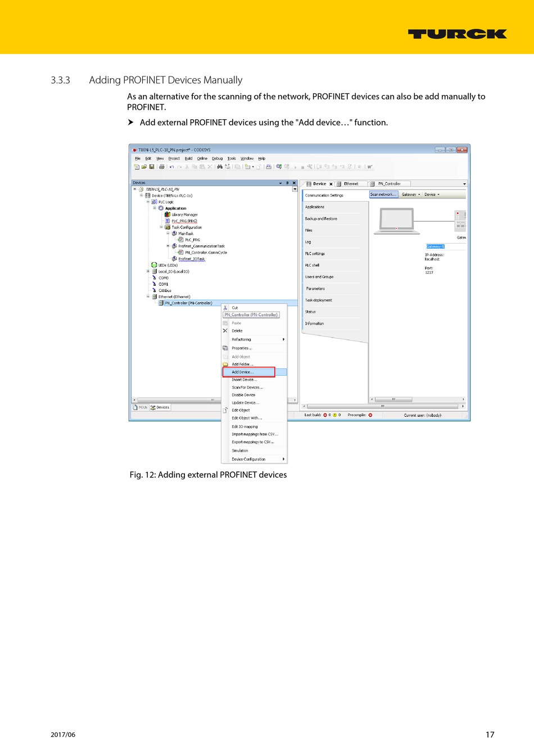Open the POUs bottom tab
Viewport: 534px width, 756px height.
140,407
